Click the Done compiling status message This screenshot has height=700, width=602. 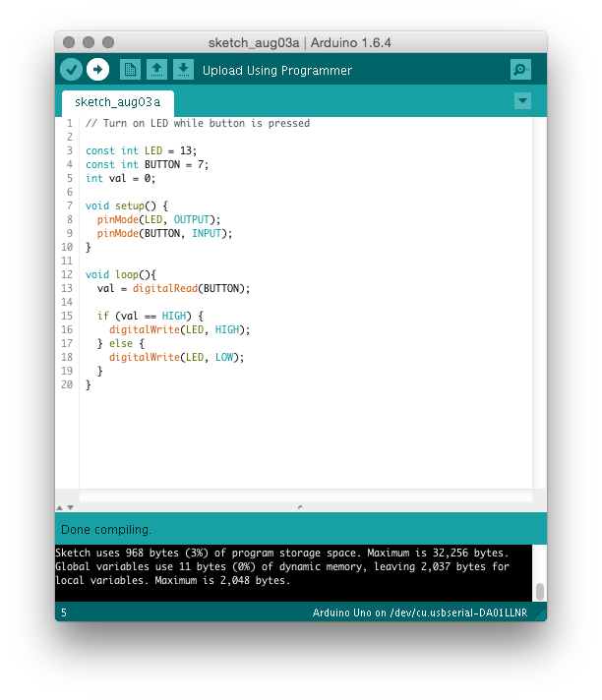tap(106, 530)
